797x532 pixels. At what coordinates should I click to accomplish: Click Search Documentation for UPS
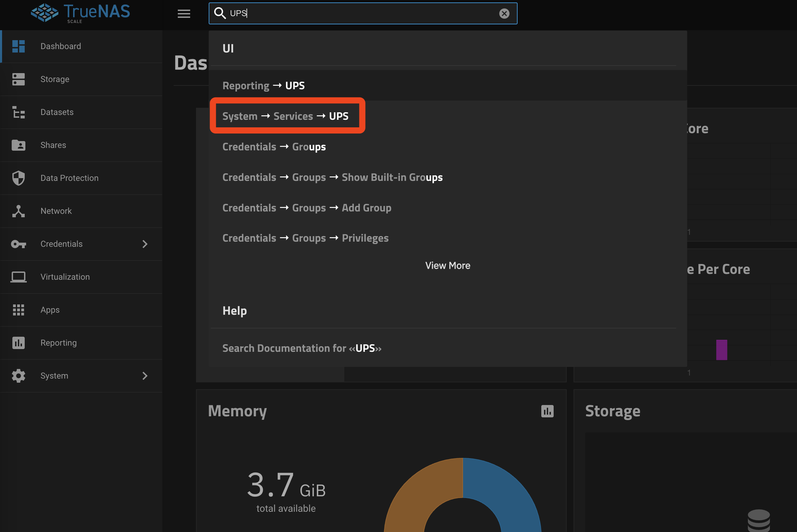(x=302, y=348)
